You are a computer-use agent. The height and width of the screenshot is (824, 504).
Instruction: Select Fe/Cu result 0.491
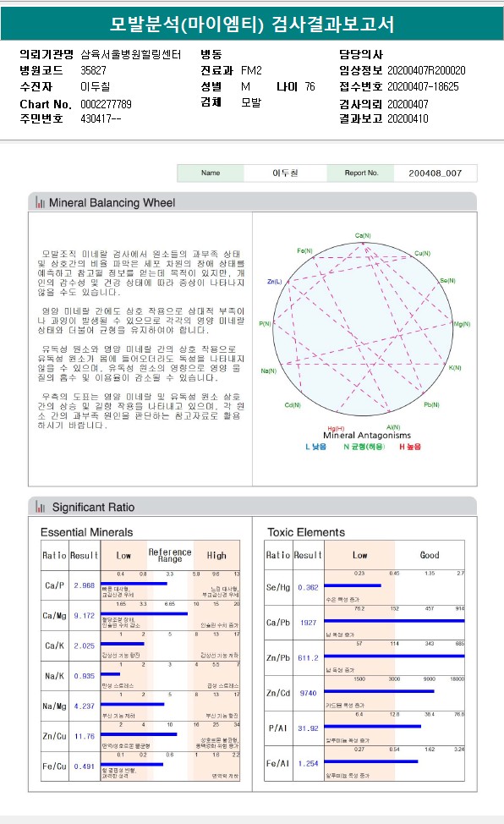84,766
